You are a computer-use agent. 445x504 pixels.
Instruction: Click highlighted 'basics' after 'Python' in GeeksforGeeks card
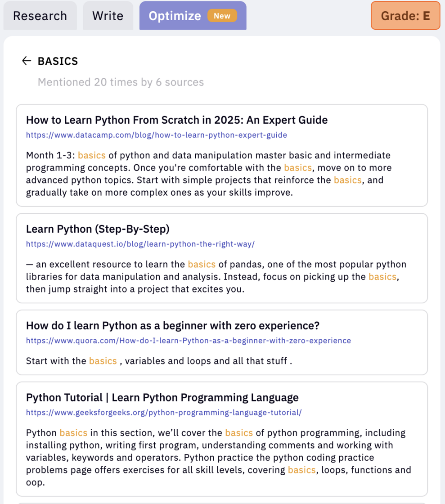click(x=73, y=433)
